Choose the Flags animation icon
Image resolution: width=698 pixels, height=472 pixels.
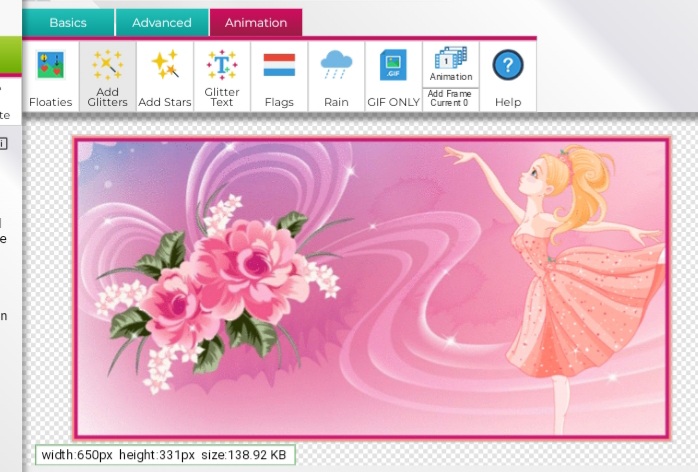(279, 66)
